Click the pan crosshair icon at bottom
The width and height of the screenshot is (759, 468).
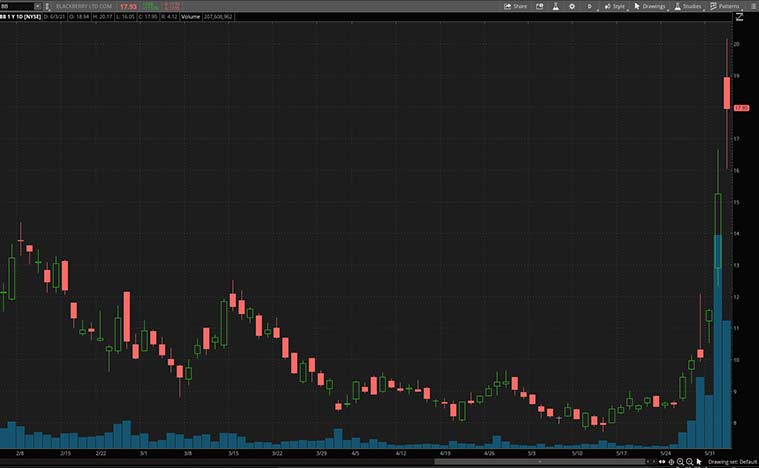point(671,461)
